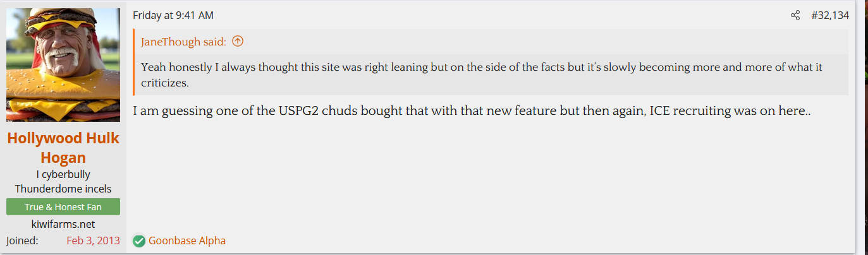Click the share icon beside post number
Viewport: 868px width, 255px height.
[x=795, y=16]
